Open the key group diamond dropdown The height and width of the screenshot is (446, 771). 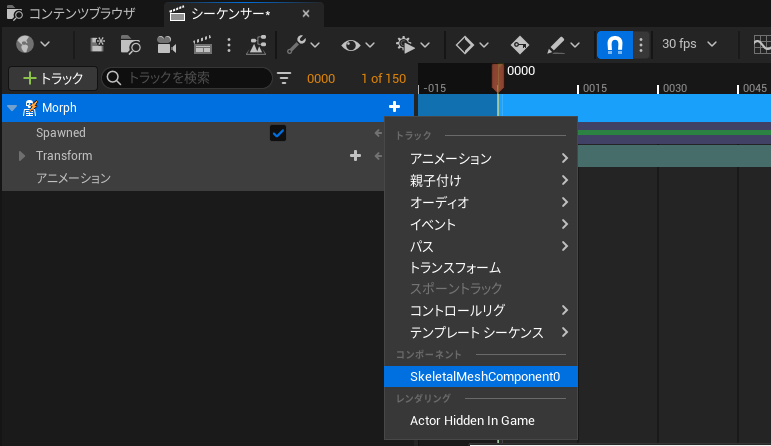472,45
